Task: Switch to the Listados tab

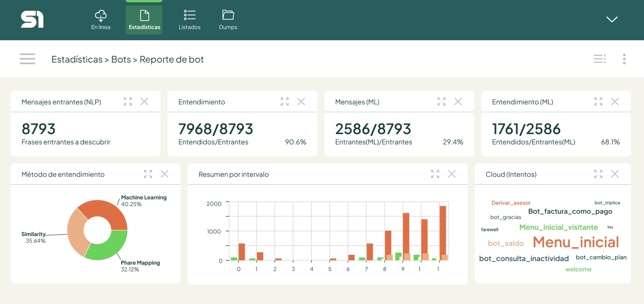Action: 190,20
